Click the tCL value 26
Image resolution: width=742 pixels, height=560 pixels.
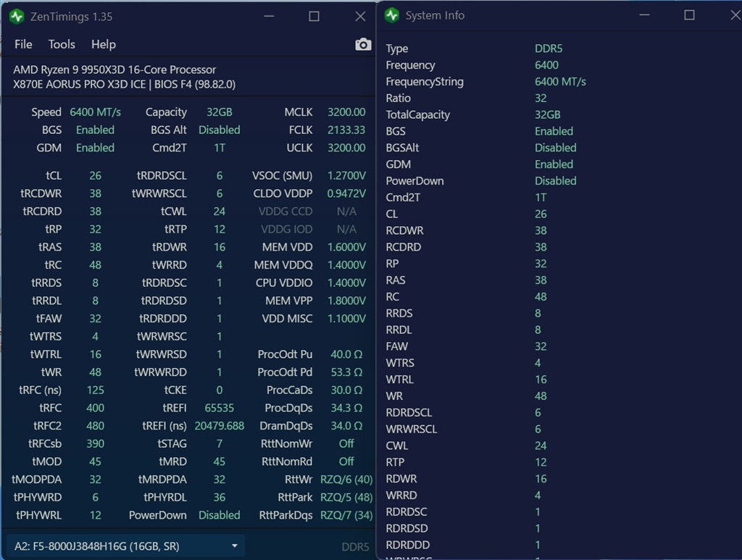pos(95,175)
